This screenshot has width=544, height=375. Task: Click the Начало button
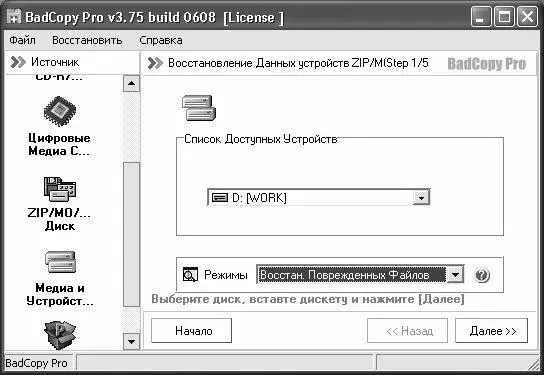(x=192, y=331)
